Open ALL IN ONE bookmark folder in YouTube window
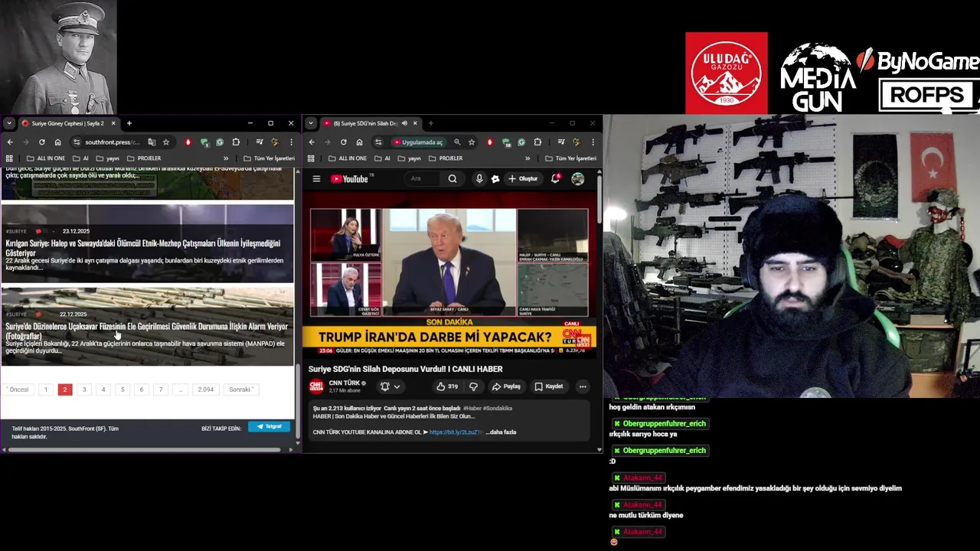980x551 pixels. click(x=348, y=158)
